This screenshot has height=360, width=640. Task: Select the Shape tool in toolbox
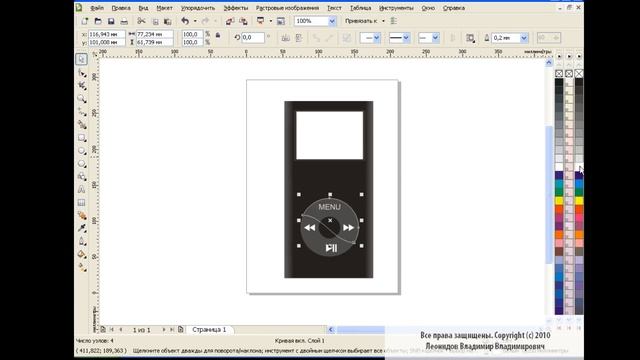(x=82, y=73)
